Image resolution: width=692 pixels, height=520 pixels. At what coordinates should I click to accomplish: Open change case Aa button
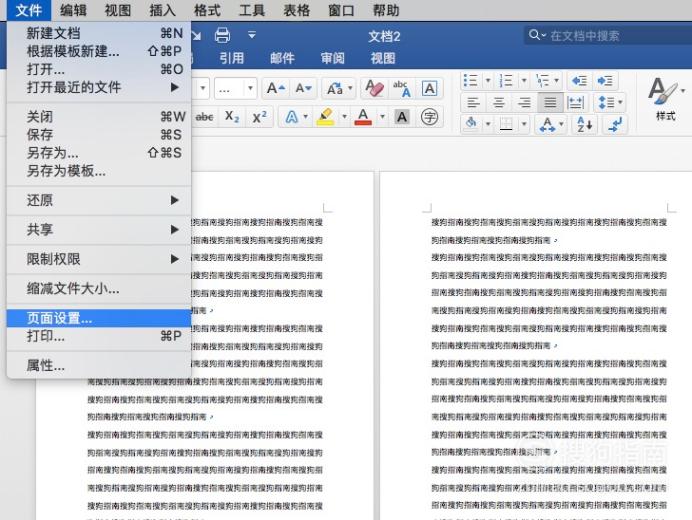[x=335, y=89]
